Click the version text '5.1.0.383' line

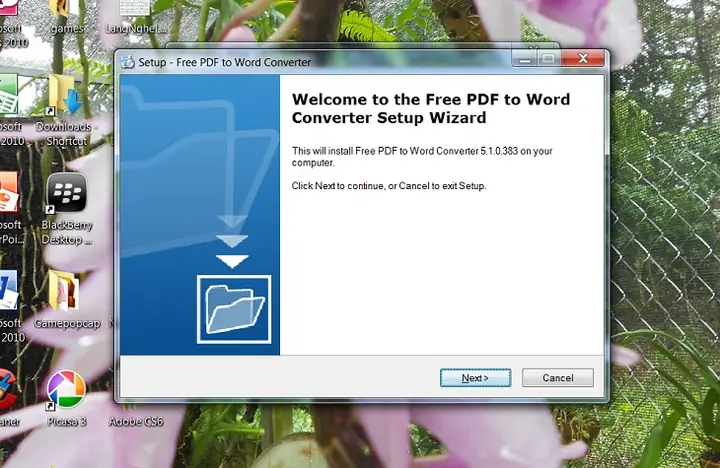[x=422, y=157]
